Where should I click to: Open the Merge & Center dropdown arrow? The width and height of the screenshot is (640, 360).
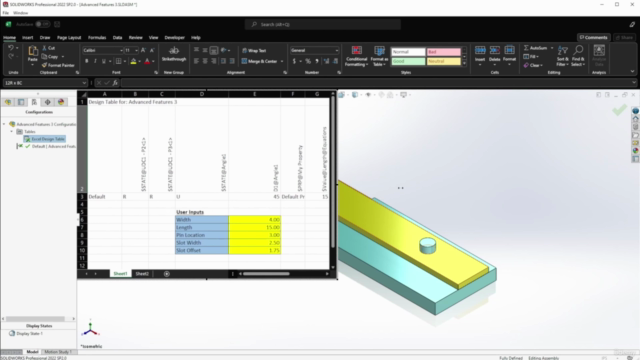coord(282,61)
